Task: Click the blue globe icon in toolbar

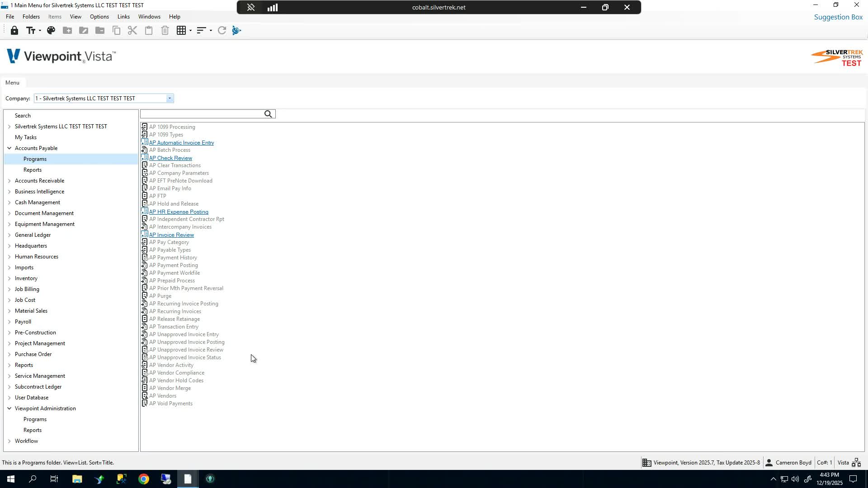Action: (x=236, y=30)
